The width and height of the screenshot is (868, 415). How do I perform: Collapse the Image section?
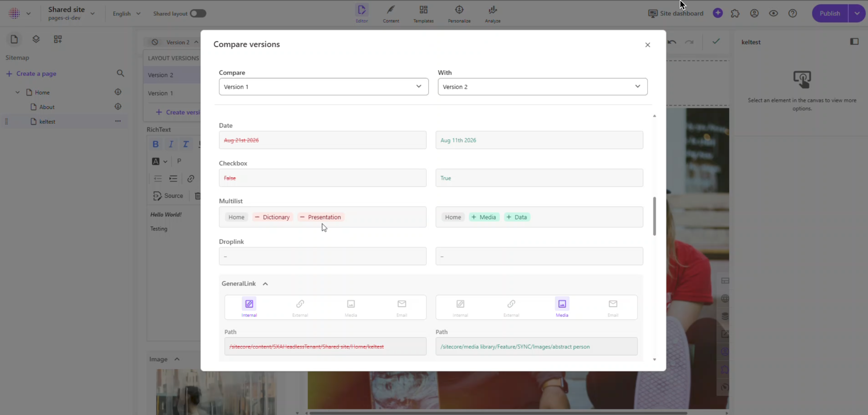click(x=177, y=359)
